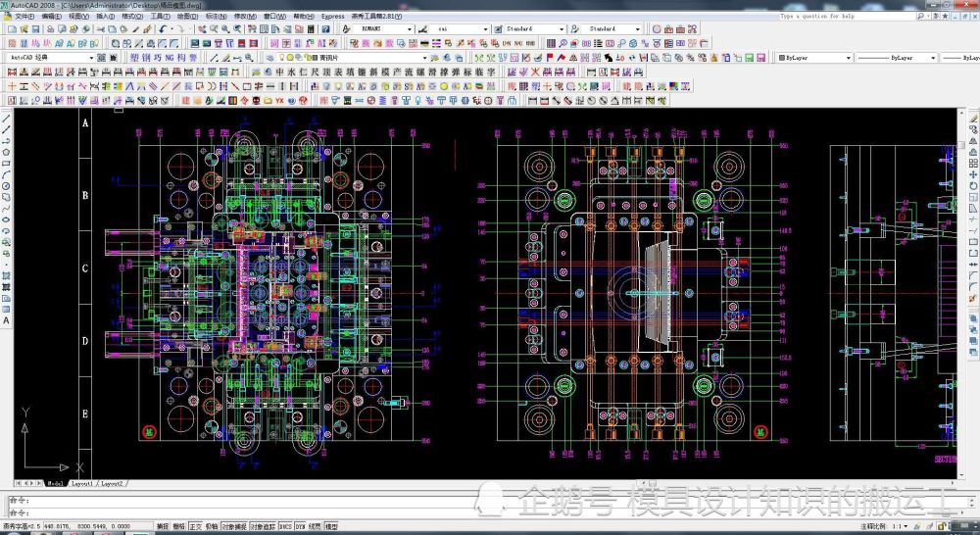Click the QuickCalc calculator icon

pyautogui.click(x=311, y=29)
